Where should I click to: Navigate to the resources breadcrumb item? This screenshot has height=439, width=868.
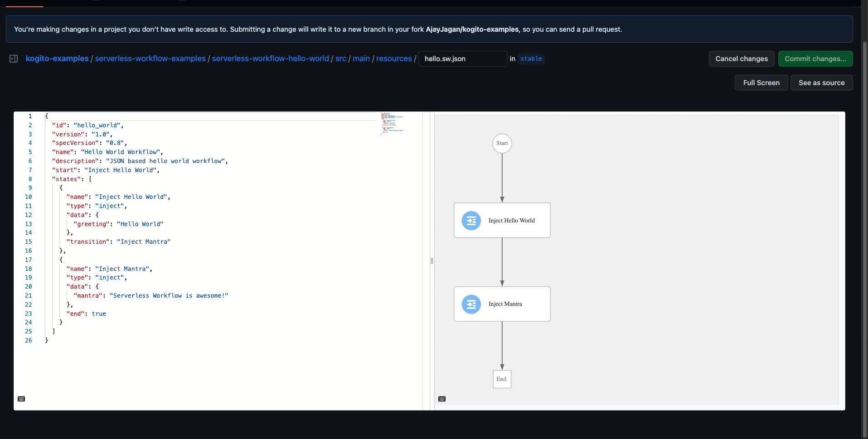point(393,58)
